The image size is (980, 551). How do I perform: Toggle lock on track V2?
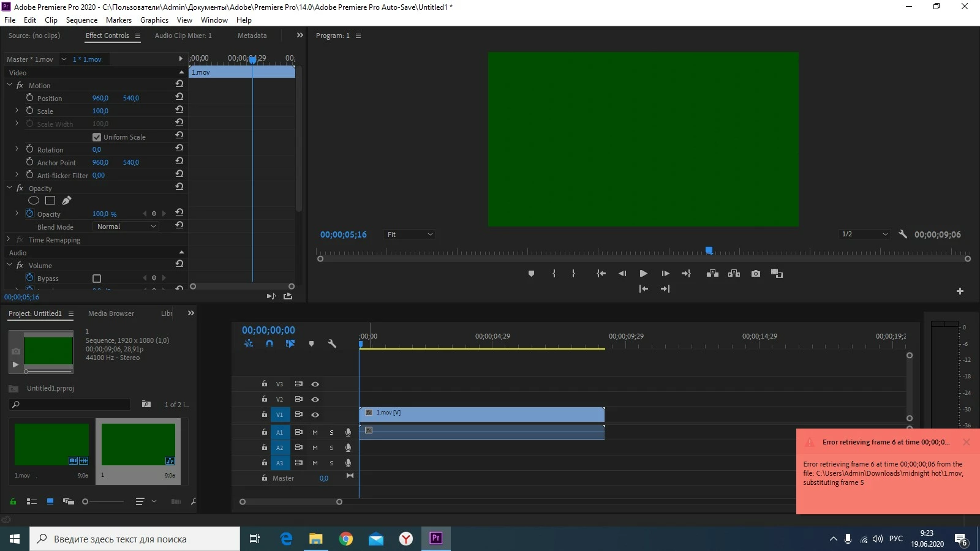265,399
